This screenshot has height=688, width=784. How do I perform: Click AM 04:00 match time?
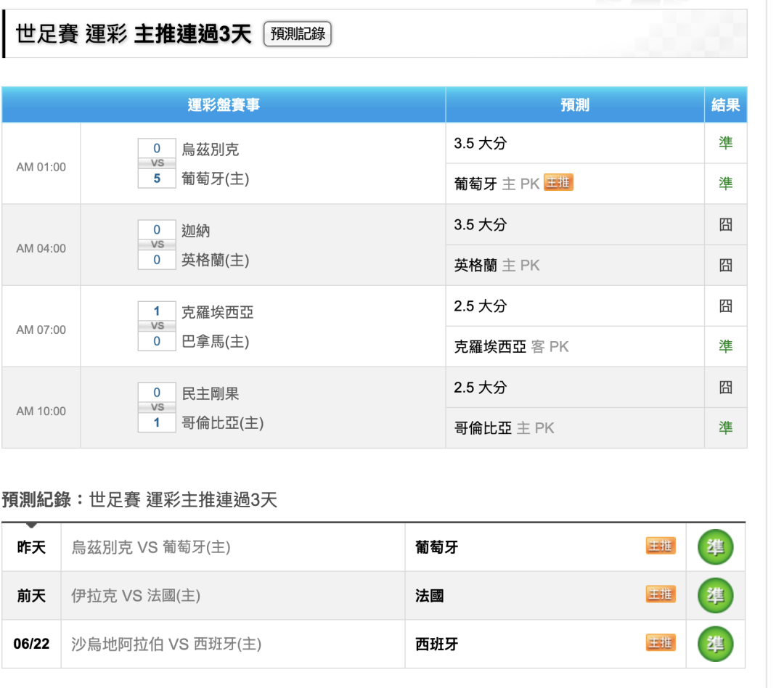[41, 248]
